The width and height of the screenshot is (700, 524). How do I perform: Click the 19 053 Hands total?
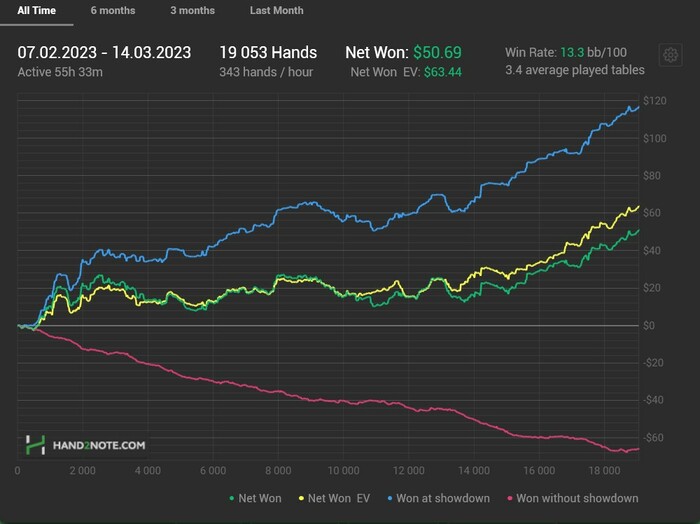[268, 53]
